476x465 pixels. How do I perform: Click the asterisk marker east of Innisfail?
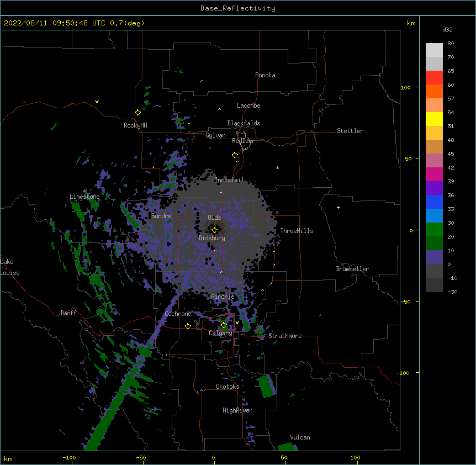pos(277,168)
